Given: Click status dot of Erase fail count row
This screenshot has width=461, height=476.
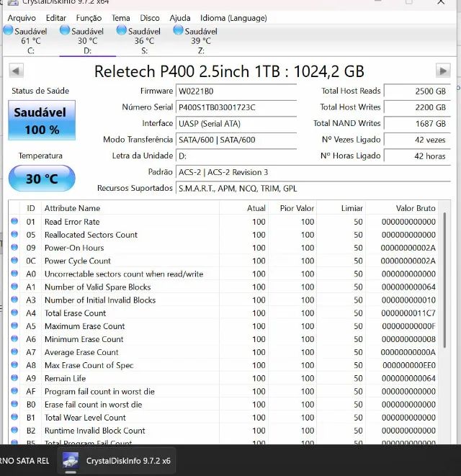Looking at the screenshot, I should point(14,404).
